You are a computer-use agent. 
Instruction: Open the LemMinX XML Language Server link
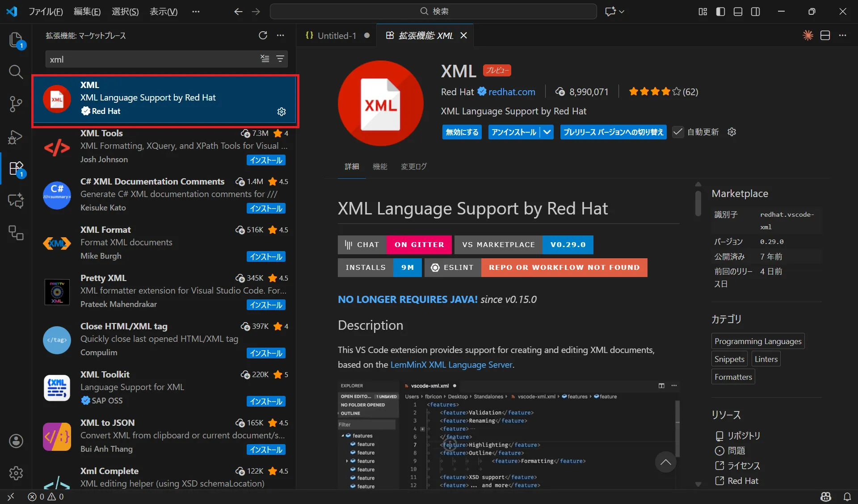click(451, 365)
